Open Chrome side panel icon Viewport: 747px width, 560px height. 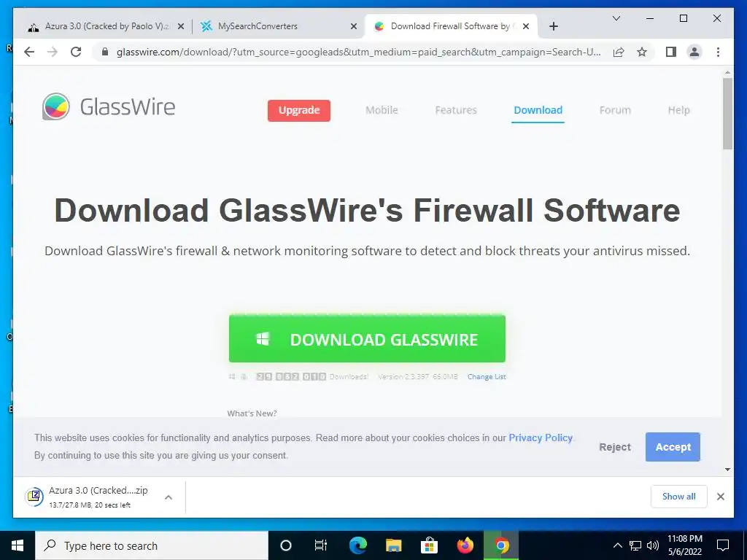671,52
